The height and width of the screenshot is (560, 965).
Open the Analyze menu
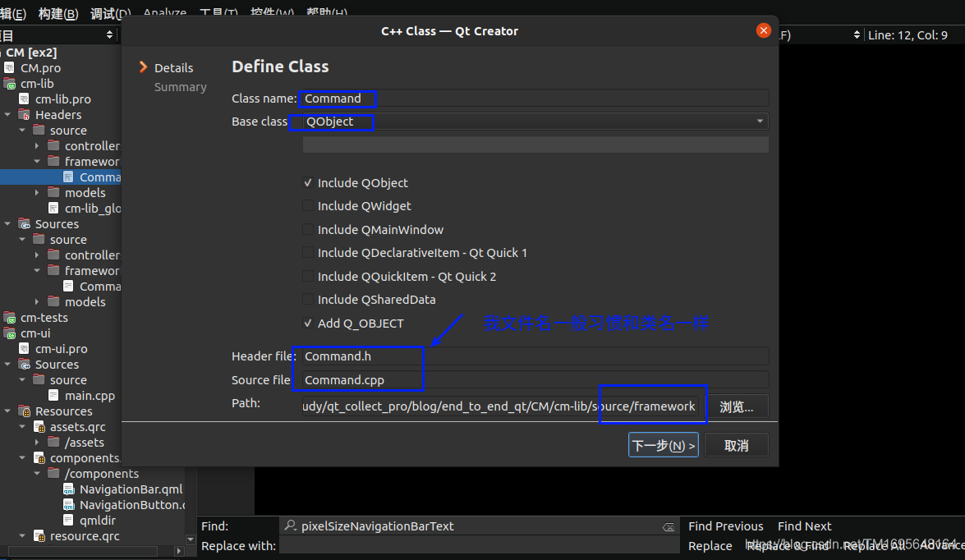(x=165, y=12)
